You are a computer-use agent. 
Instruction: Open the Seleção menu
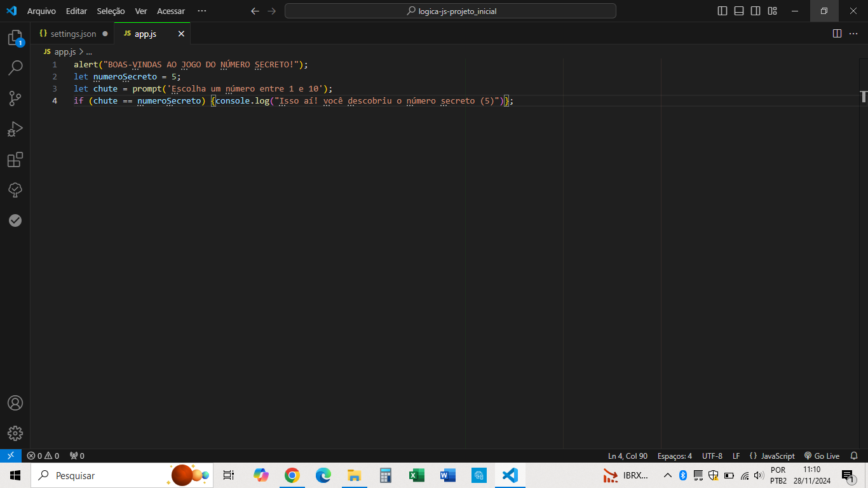point(111,11)
